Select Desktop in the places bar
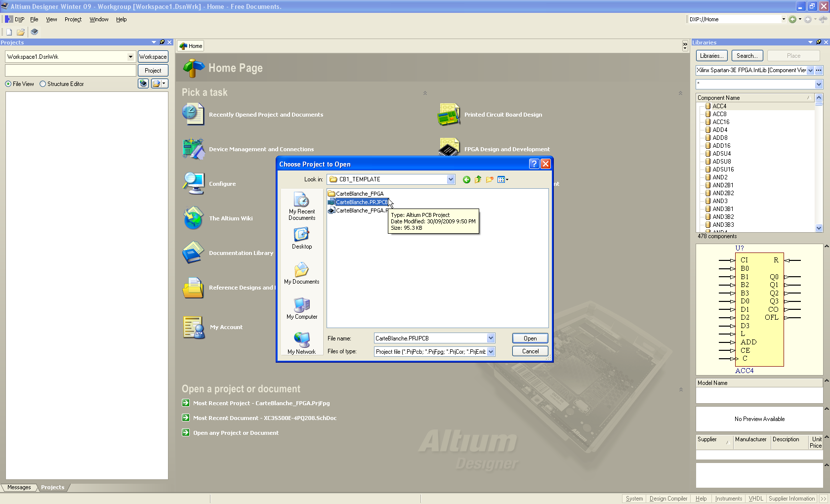 click(302, 238)
